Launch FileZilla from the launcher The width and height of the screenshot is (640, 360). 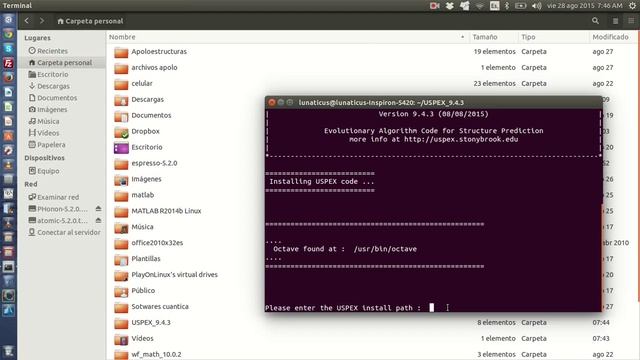[8, 63]
